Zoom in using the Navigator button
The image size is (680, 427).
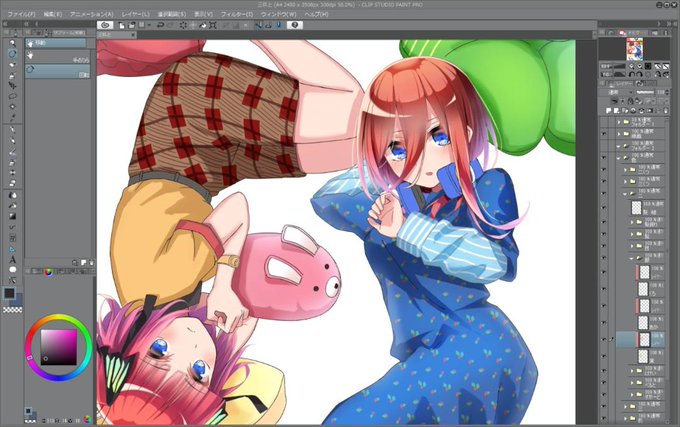(x=640, y=66)
